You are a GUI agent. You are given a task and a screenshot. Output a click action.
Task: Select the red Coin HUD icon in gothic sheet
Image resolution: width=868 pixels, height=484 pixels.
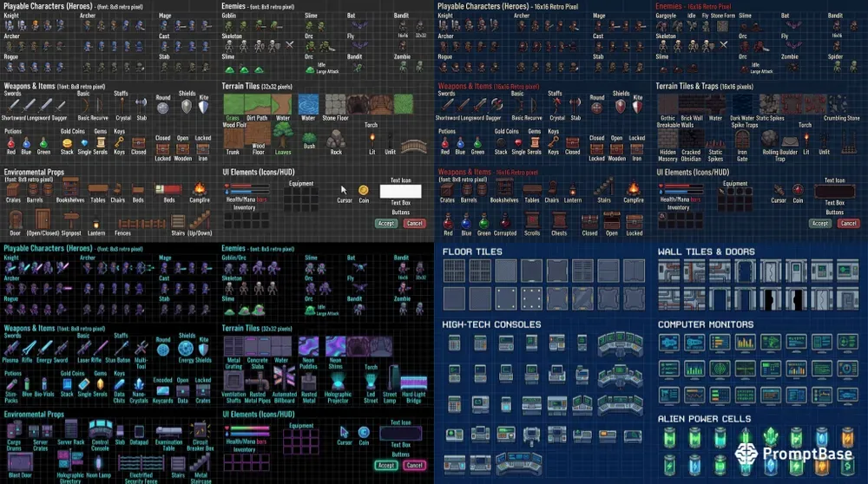point(797,190)
